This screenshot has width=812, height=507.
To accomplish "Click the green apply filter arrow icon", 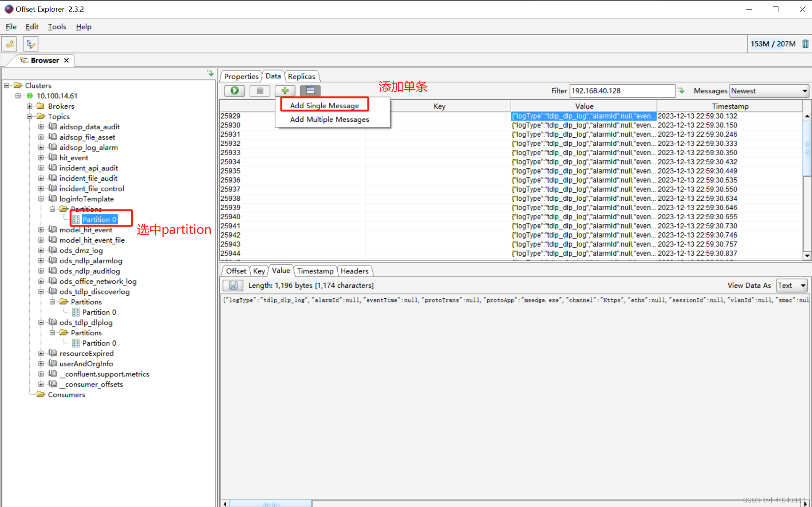I will [x=681, y=91].
